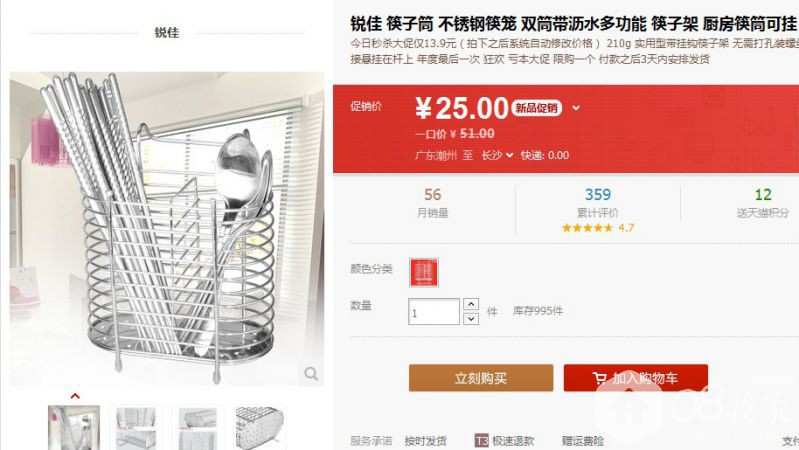Screen dimensions: 799x450
Task: Click the magnifier zoom icon on product image
Action: (311, 374)
